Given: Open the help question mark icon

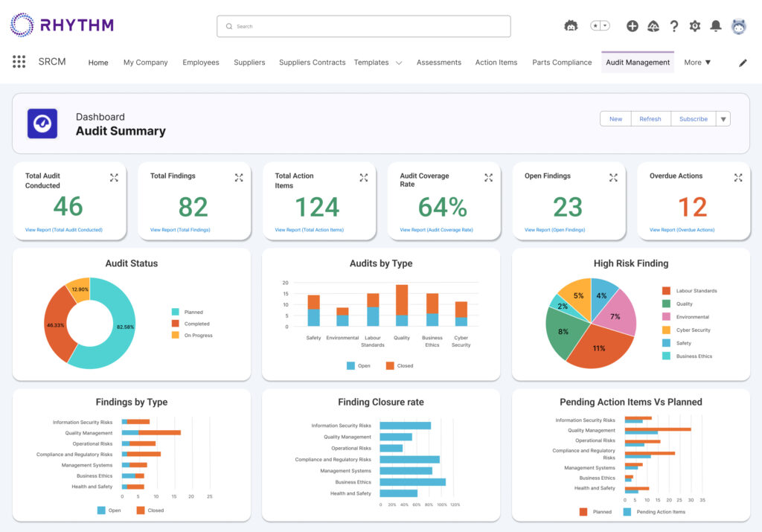Looking at the screenshot, I should [x=674, y=26].
